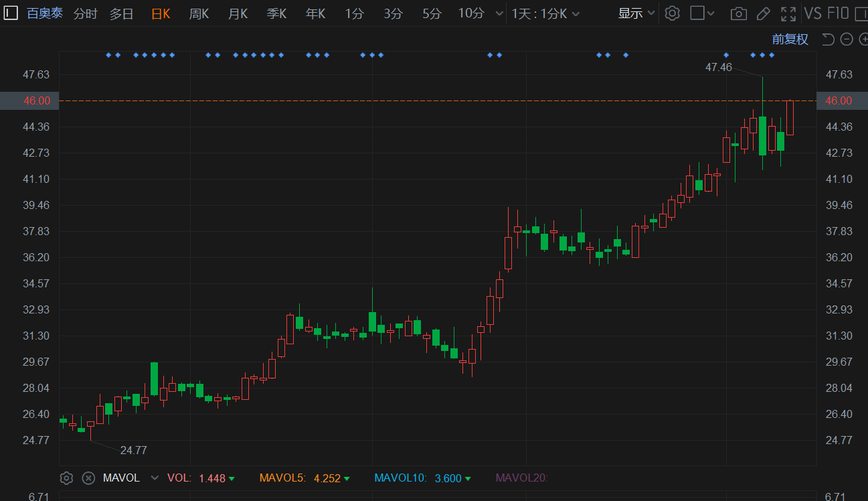Screen dimensions: 868x501
Task: Toggle 前复权 price adjustment
Action: (790, 40)
